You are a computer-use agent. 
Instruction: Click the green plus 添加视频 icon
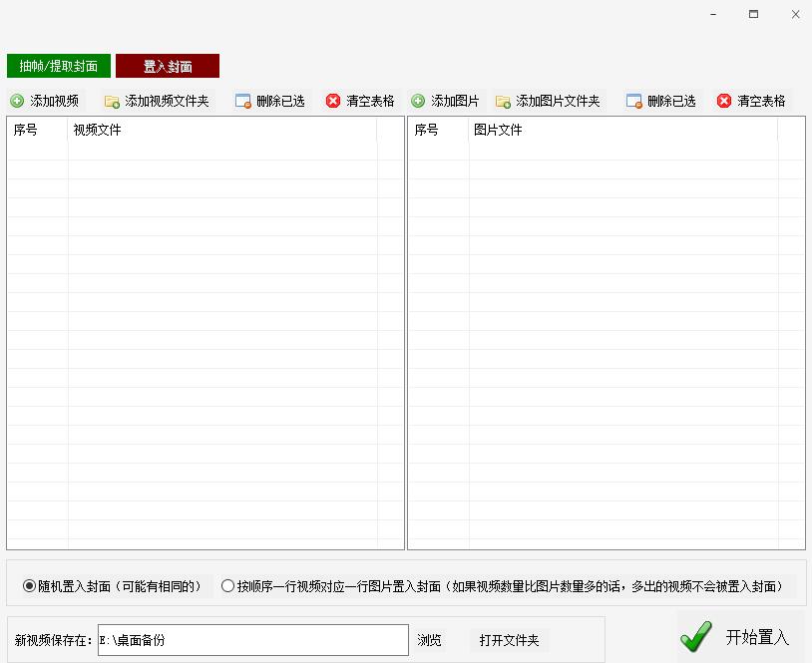tap(17, 100)
